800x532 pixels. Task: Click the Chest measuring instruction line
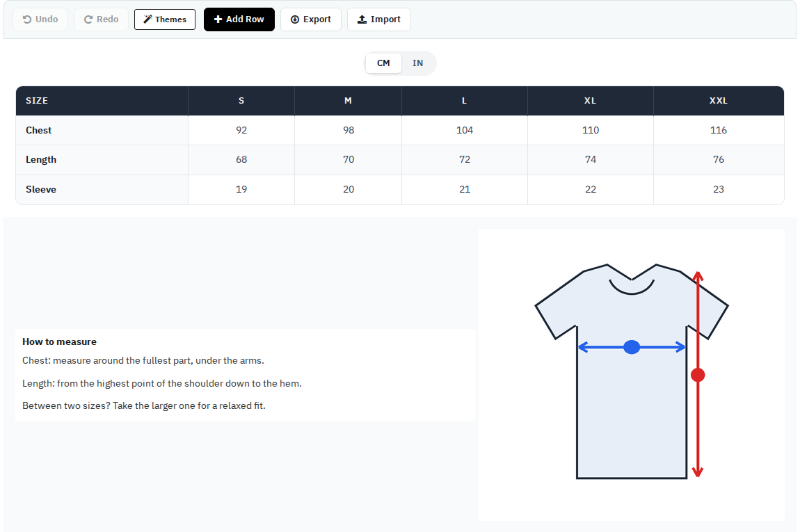(143, 361)
